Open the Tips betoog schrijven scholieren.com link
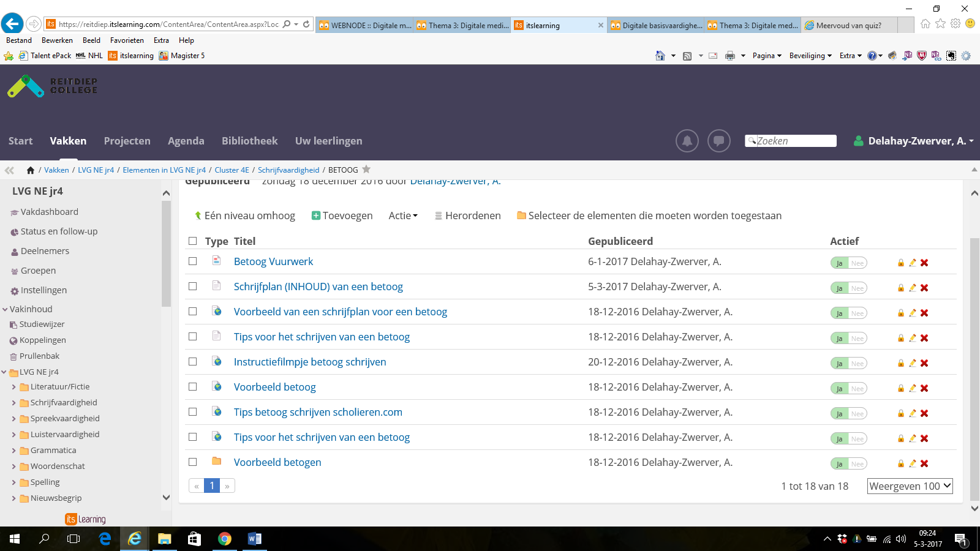This screenshot has width=980, height=551. 318,412
